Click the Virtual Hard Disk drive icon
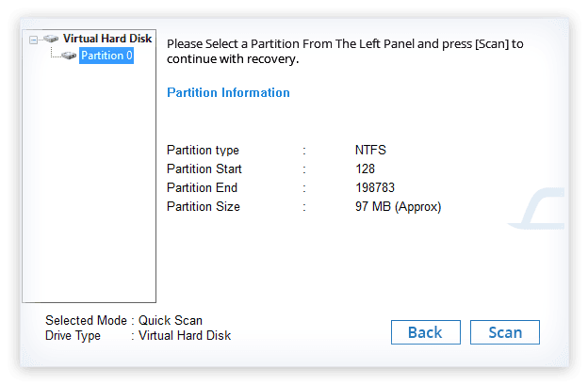This screenshot has width=588, height=385. (51, 39)
